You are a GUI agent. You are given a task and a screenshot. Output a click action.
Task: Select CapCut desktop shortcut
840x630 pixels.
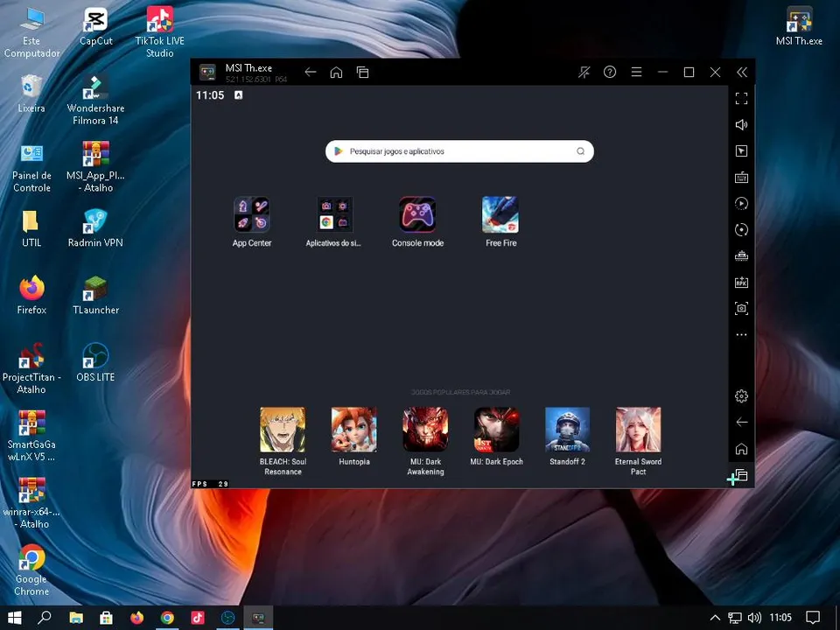(x=96, y=27)
